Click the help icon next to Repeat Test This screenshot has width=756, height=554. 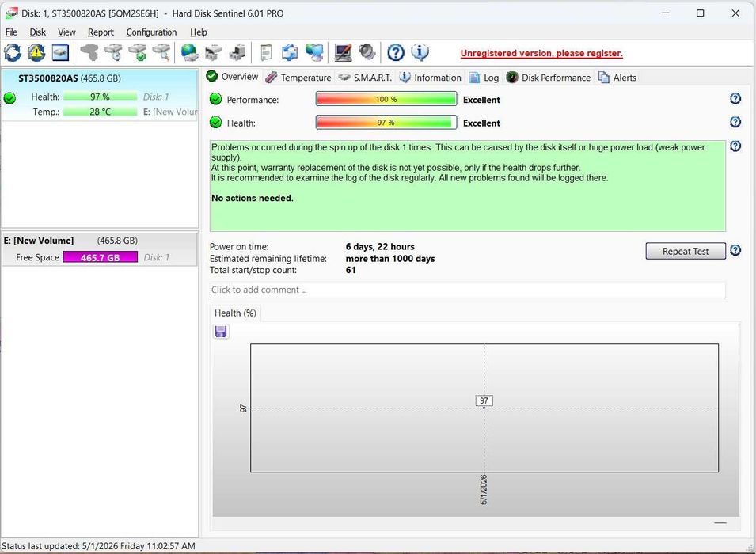(x=735, y=250)
